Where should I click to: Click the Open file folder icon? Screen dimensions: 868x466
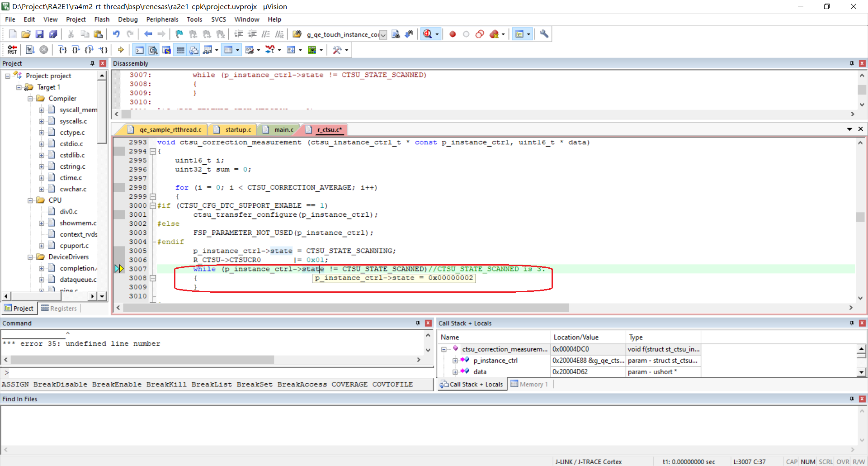(x=26, y=34)
